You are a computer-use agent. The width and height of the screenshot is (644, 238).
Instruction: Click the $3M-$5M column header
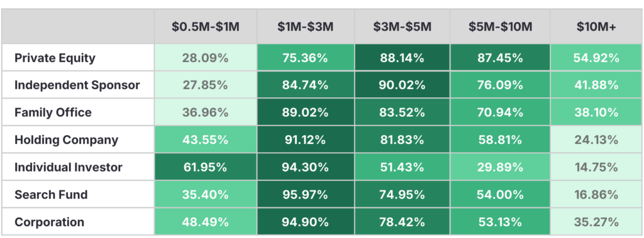(x=402, y=27)
